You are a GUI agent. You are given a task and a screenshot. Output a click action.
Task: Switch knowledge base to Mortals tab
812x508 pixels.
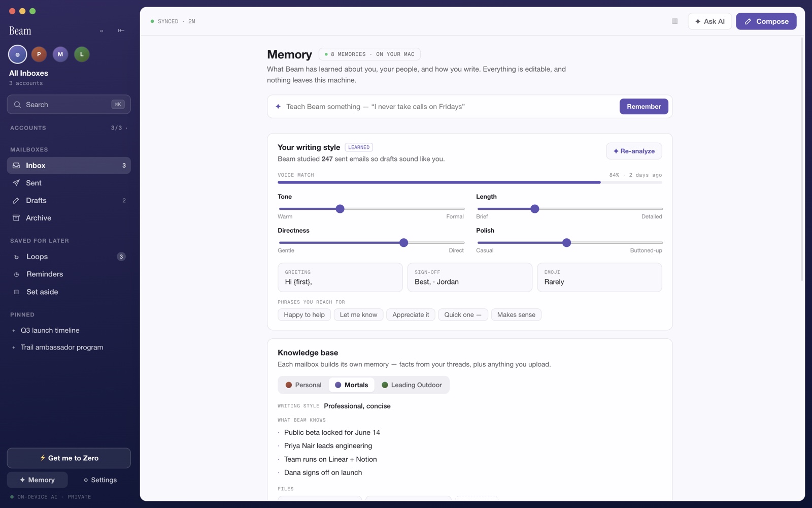tap(352, 385)
